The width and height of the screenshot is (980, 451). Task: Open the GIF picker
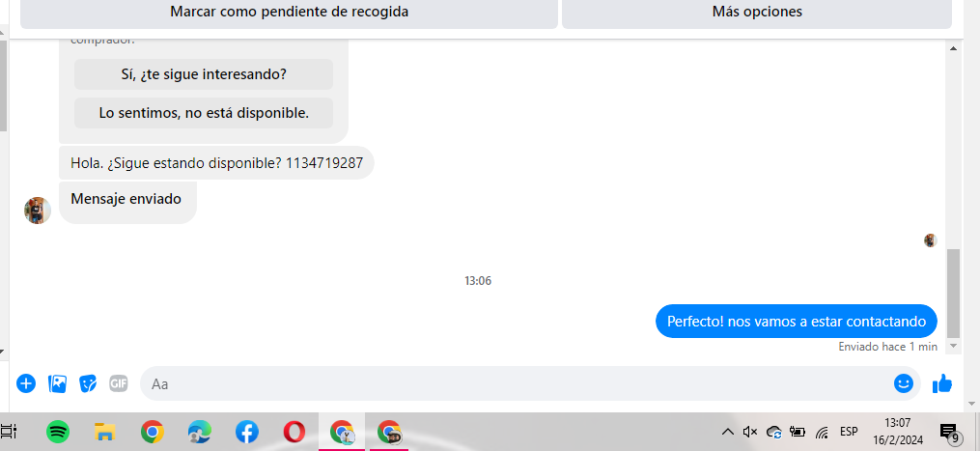pyautogui.click(x=119, y=382)
